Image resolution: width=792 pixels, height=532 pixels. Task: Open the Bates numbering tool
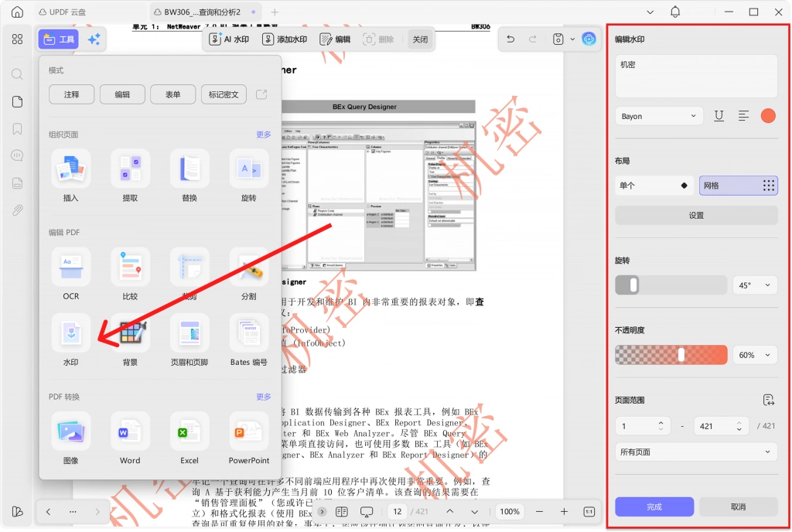tap(248, 341)
